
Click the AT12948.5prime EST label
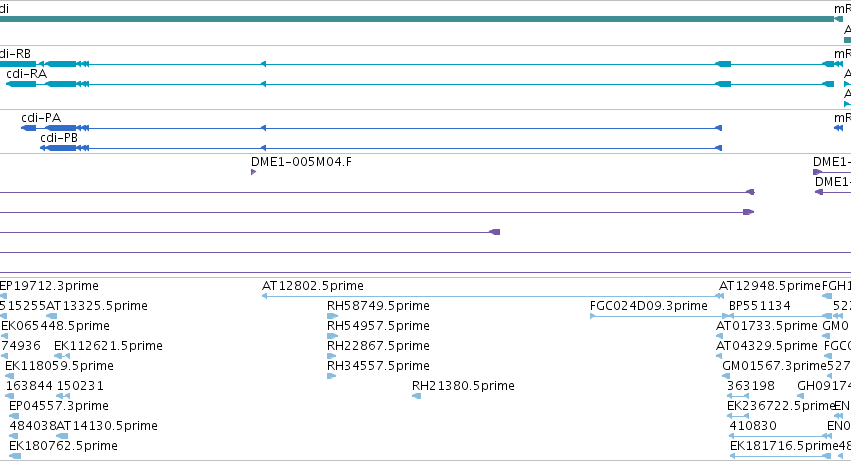click(x=770, y=286)
